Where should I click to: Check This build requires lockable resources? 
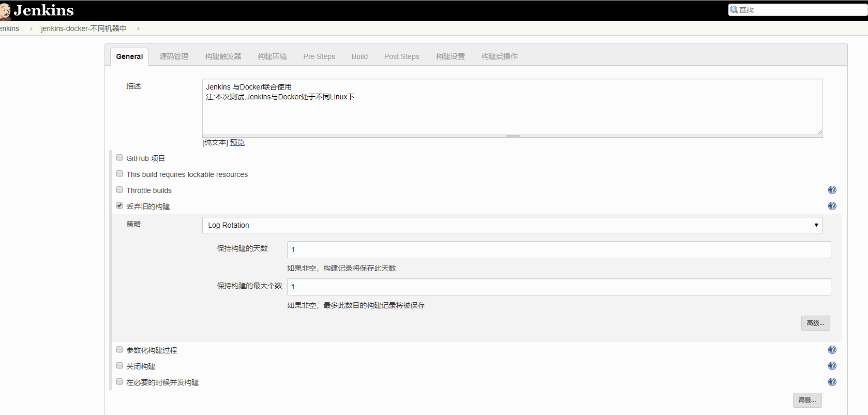point(119,173)
